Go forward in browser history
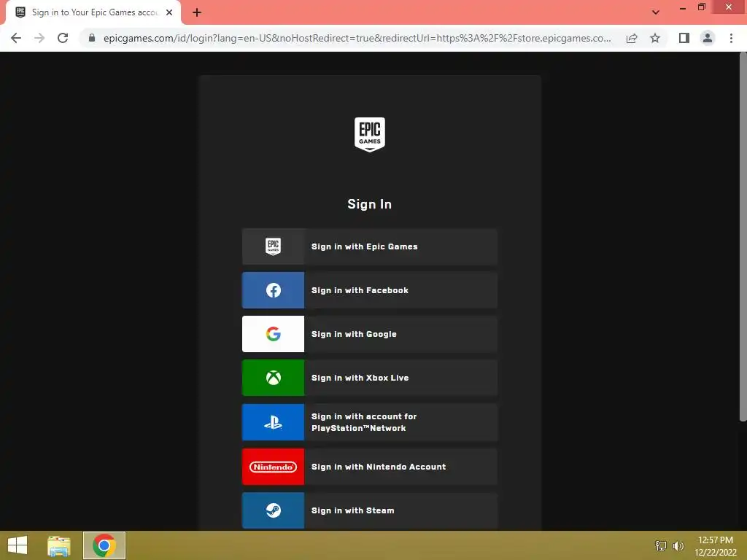747x560 pixels. click(x=39, y=38)
